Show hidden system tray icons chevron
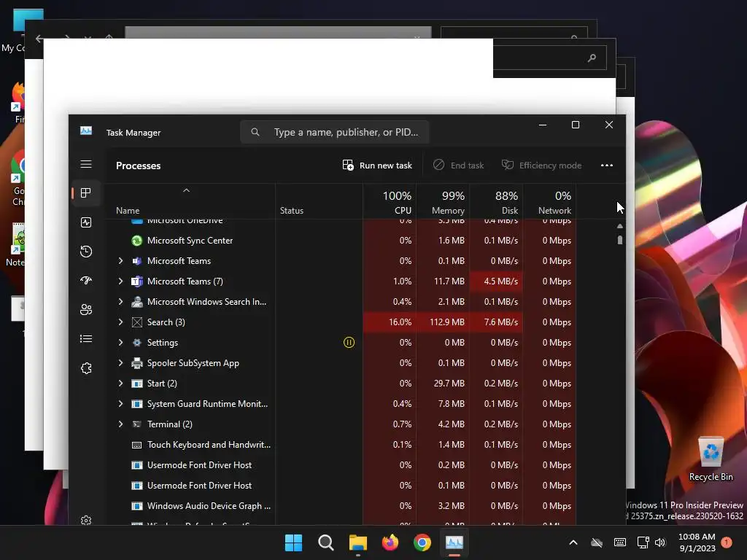 pos(573,542)
